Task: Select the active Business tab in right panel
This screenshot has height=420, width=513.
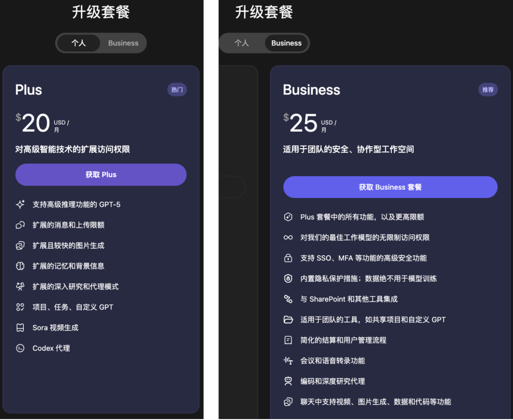Action: coord(286,43)
